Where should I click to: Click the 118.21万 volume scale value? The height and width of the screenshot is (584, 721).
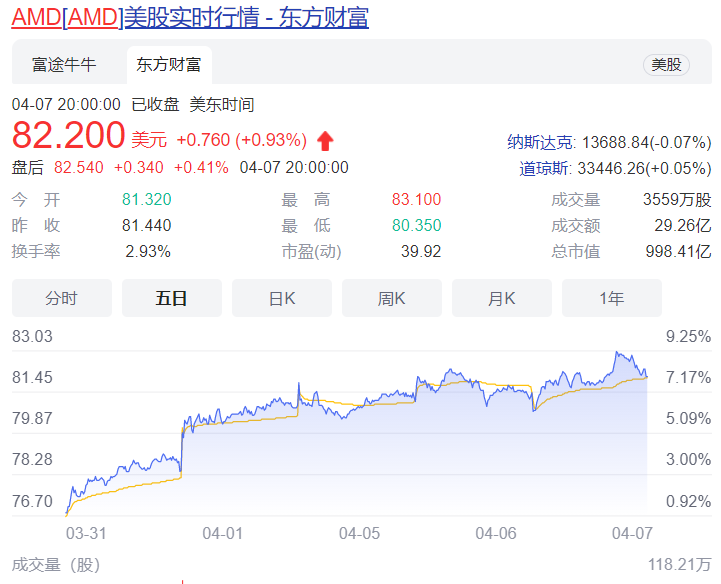click(x=680, y=565)
